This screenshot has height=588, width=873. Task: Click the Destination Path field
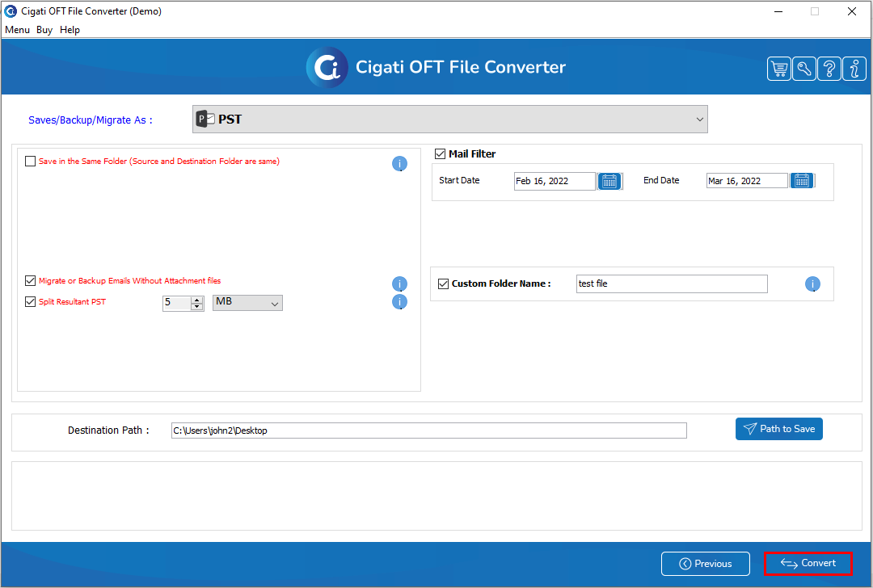pyautogui.click(x=428, y=430)
